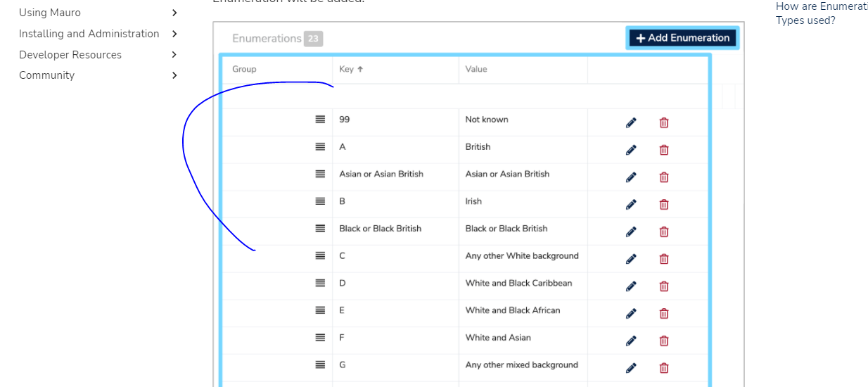
Task: Click the drag handle for key E
Action: click(320, 310)
